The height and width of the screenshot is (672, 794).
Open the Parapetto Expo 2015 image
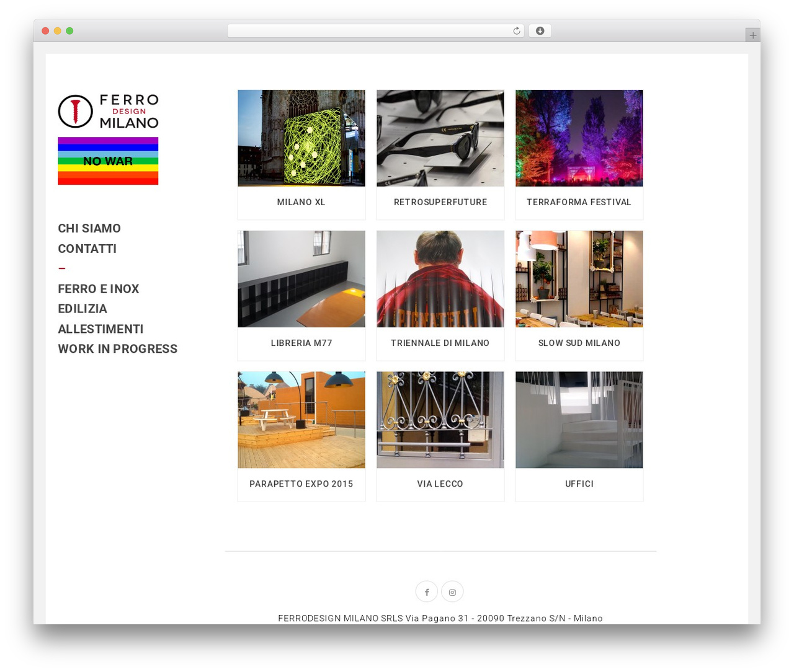(x=301, y=420)
